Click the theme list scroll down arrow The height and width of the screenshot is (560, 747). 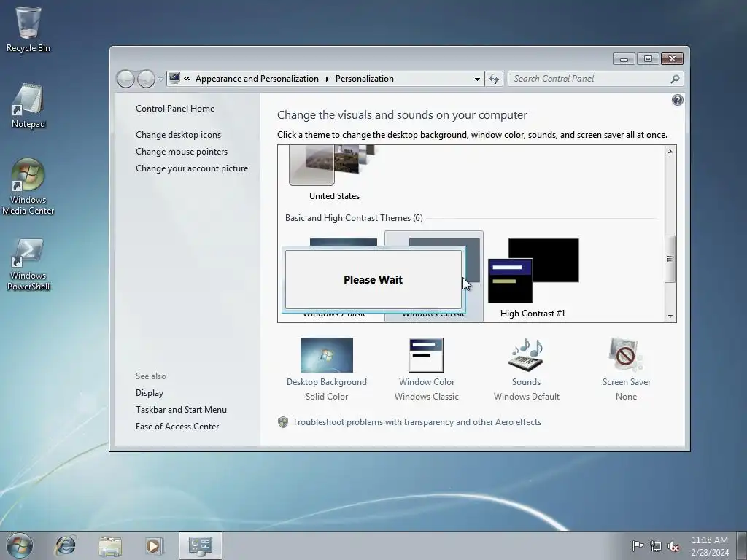tap(670, 316)
